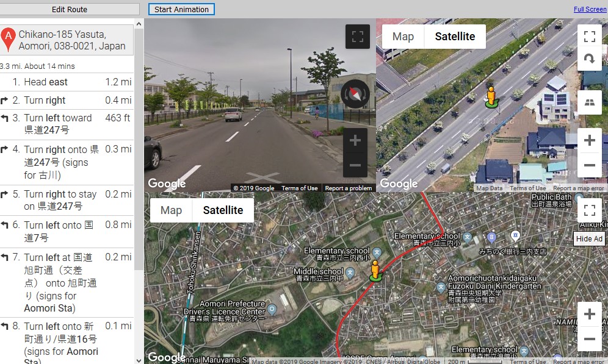Click pegman on top aerial map

pyautogui.click(x=491, y=97)
